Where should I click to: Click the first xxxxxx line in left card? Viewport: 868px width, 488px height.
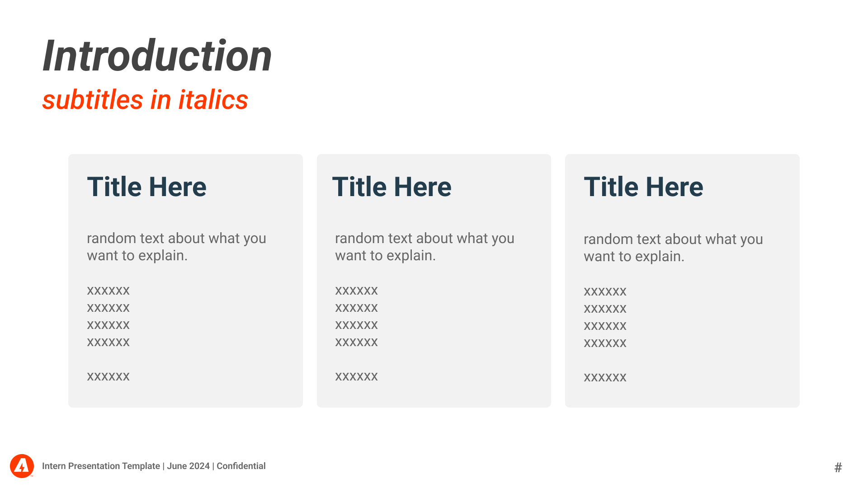108,291
